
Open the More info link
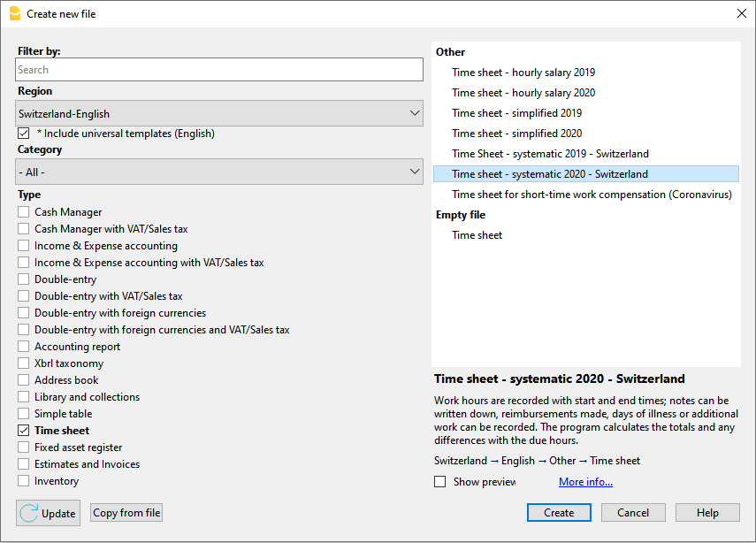[585, 482]
